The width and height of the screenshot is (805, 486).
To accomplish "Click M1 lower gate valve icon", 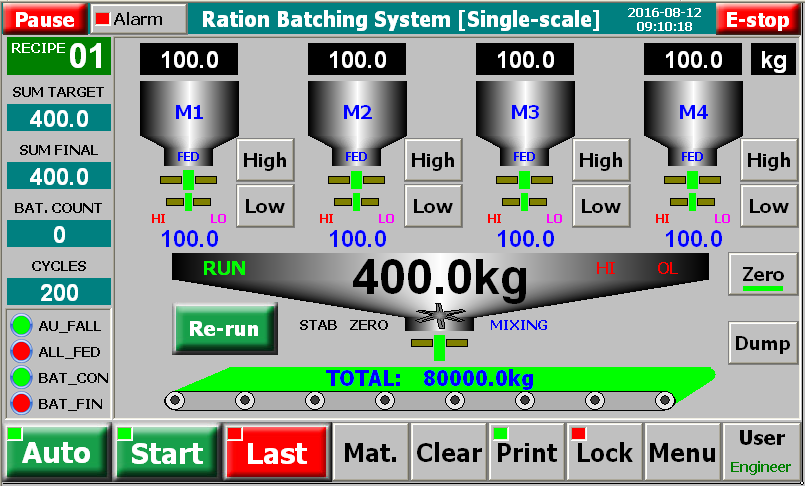I will tap(188, 202).
